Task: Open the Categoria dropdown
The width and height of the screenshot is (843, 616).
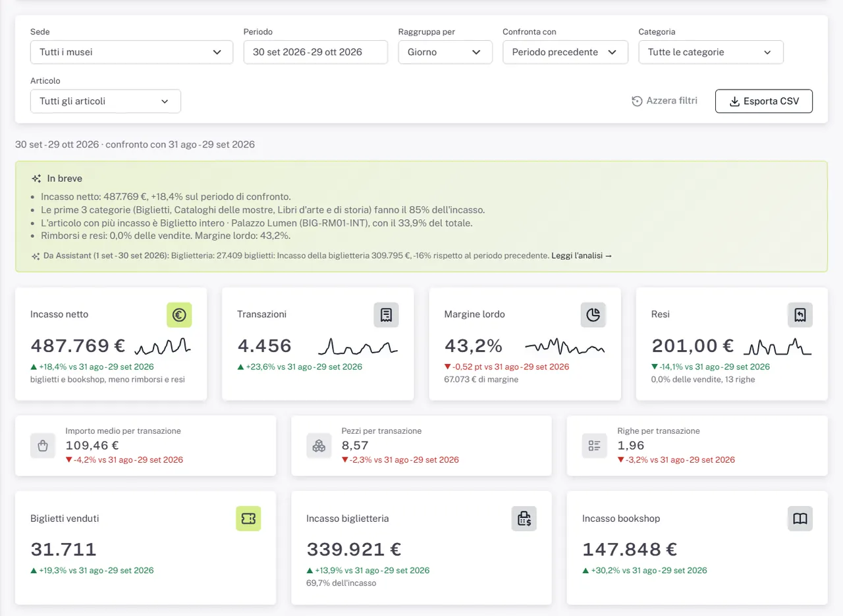Action: 711,52
